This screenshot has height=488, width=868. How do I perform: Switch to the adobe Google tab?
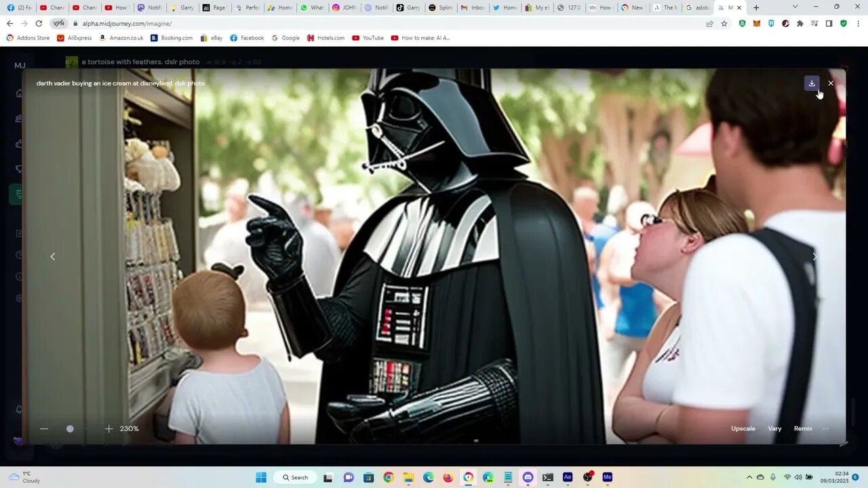pos(698,7)
